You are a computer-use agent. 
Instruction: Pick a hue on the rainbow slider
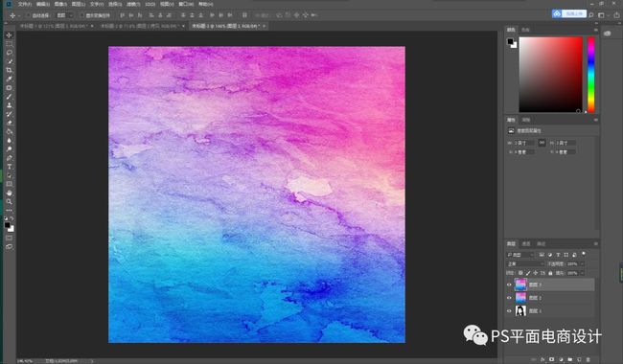point(591,75)
